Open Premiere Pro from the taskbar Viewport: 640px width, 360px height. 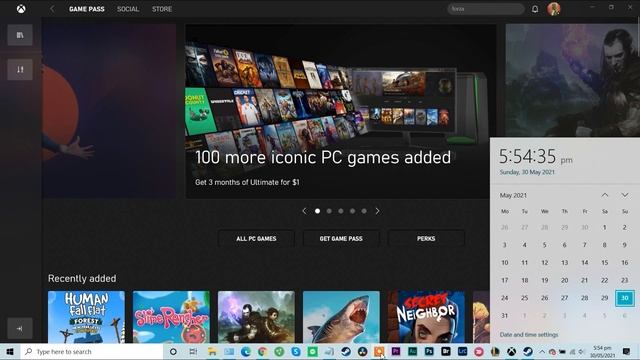(396, 351)
